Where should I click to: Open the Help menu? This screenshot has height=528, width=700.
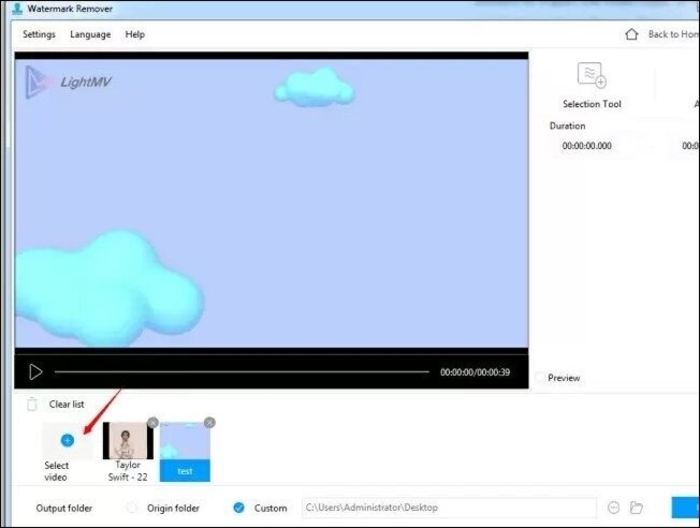pyautogui.click(x=135, y=34)
